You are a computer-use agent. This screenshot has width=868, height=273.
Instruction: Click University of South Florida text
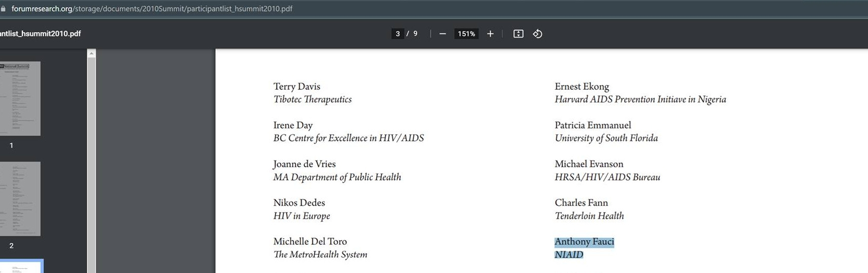(x=606, y=138)
